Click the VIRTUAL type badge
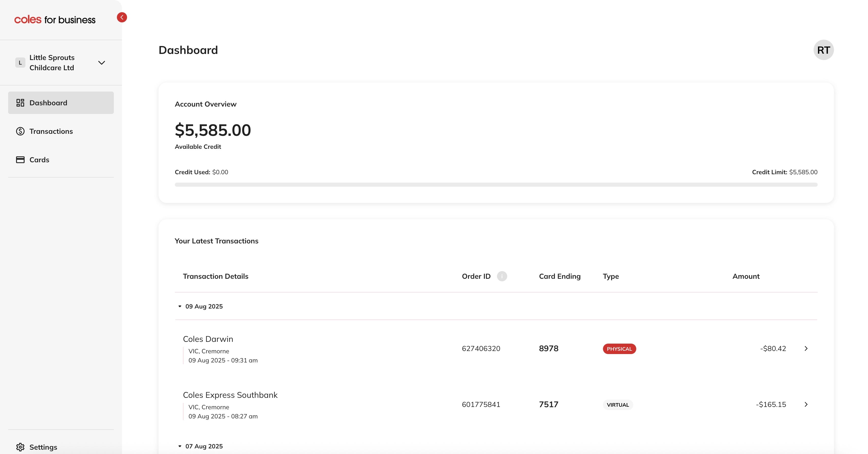Image resolution: width=868 pixels, height=454 pixels. coord(618,405)
